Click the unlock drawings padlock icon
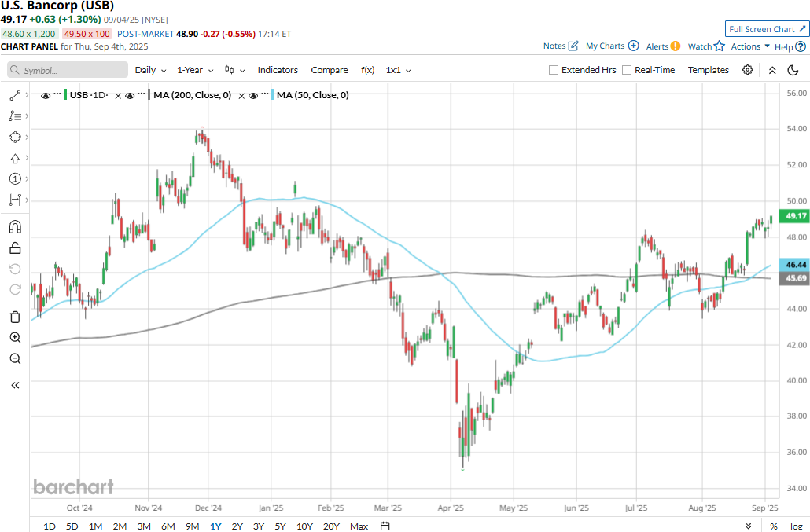 pos(15,248)
